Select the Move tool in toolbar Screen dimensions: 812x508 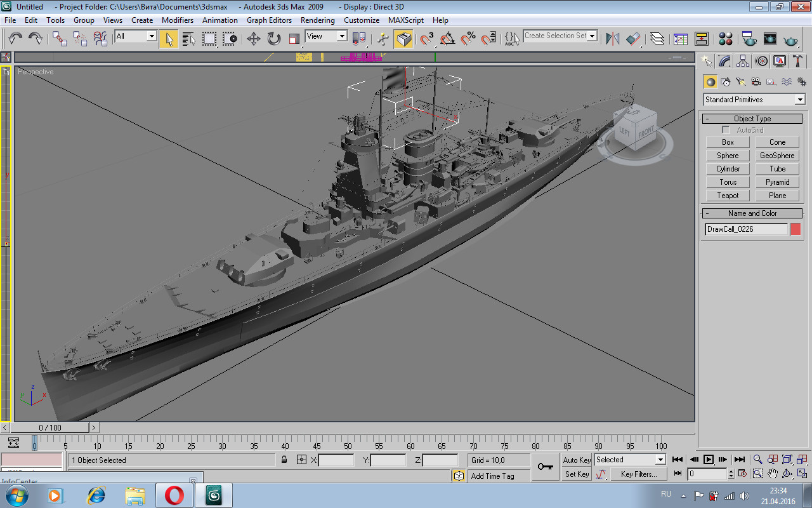coord(254,39)
